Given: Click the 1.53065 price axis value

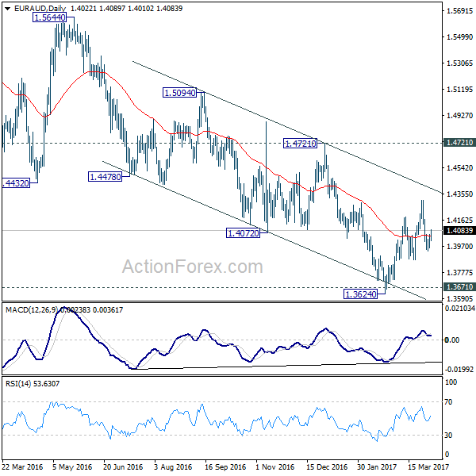Looking at the screenshot, I should click(x=459, y=63).
